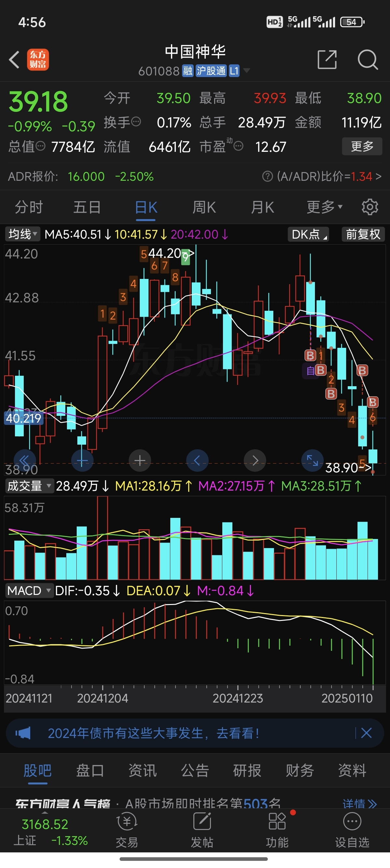Switch to 五日 chart tab
Screen dimensions: 390x868
(87, 207)
